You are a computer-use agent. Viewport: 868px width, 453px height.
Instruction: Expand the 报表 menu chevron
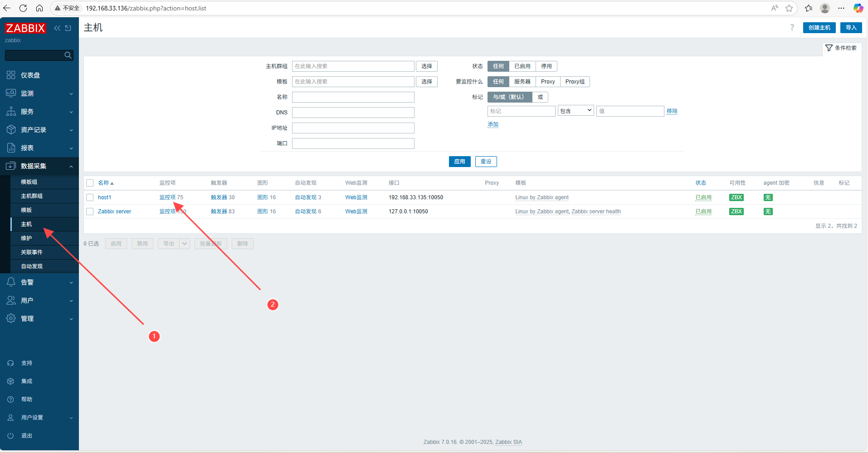71,148
